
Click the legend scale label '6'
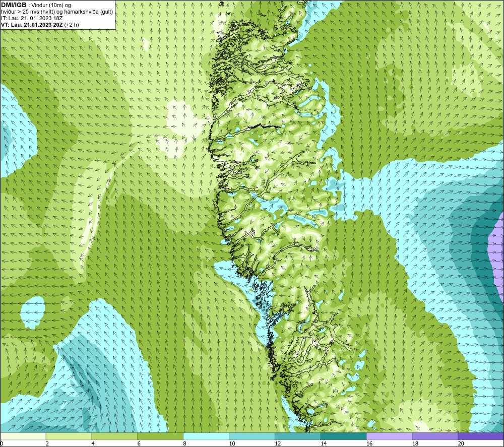tap(139, 443)
